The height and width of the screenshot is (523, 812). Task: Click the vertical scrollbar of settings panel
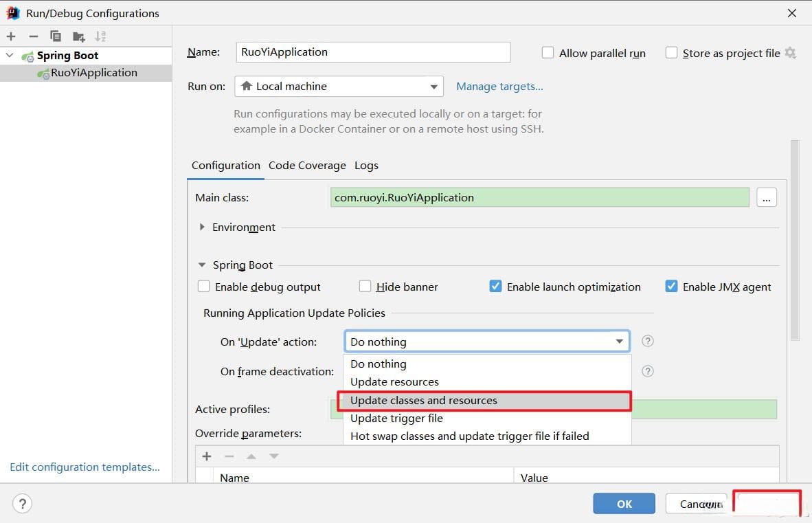tap(795, 241)
